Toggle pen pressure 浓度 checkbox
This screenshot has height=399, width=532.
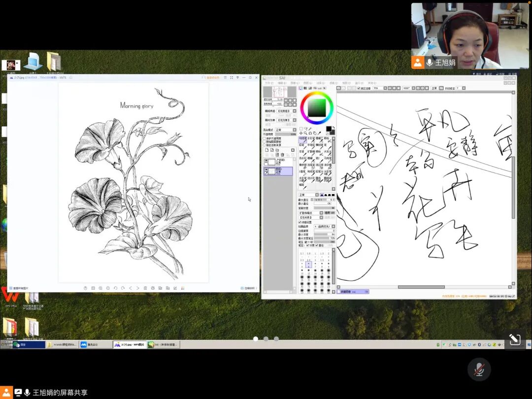tap(307, 245)
